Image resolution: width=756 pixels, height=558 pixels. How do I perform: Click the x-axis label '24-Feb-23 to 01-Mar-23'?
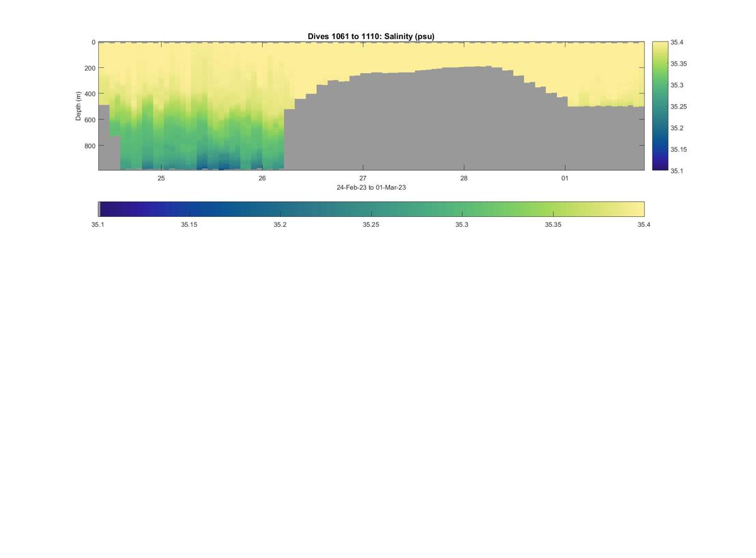point(371,187)
